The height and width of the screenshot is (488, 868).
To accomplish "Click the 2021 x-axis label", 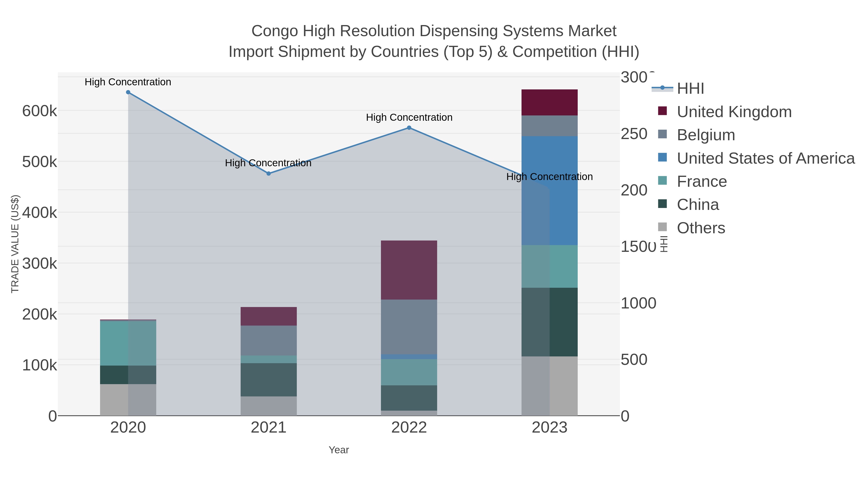I will click(269, 428).
